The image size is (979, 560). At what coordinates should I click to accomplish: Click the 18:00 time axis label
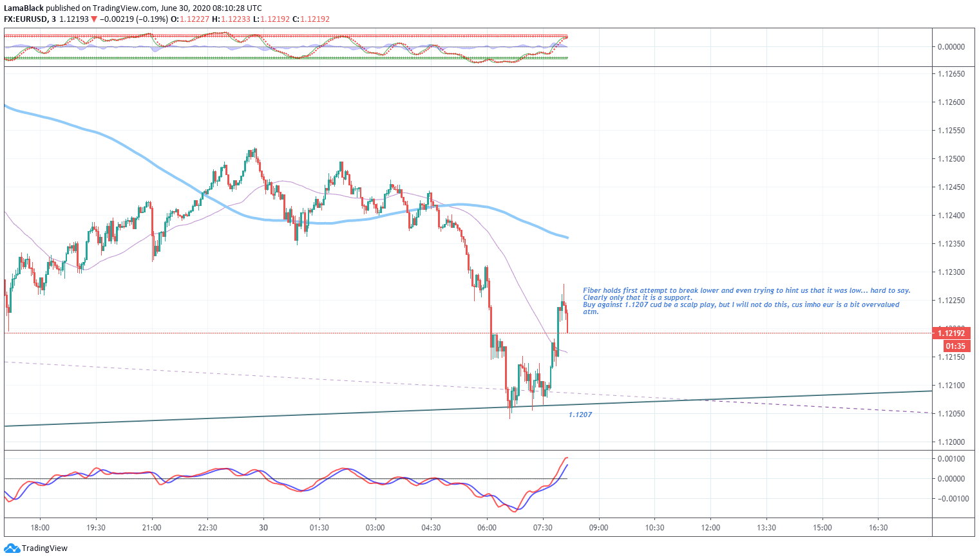pyautogui.click(x=40, y=528)
